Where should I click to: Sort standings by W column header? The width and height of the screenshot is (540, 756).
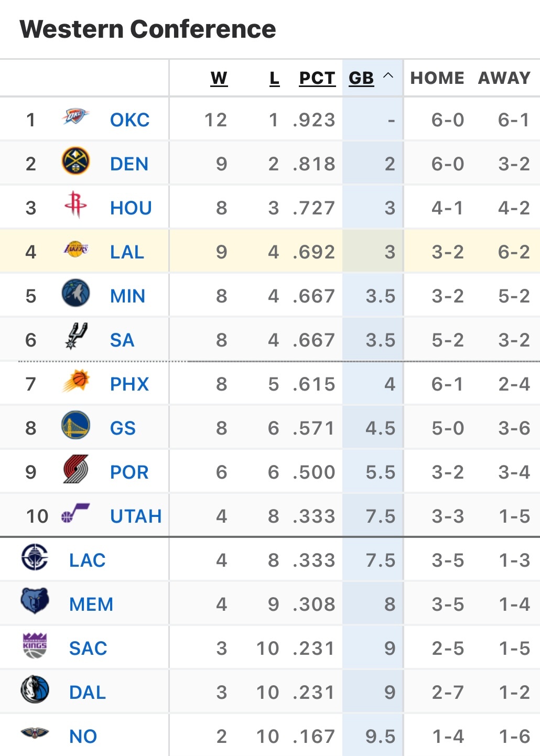point(219,78)
